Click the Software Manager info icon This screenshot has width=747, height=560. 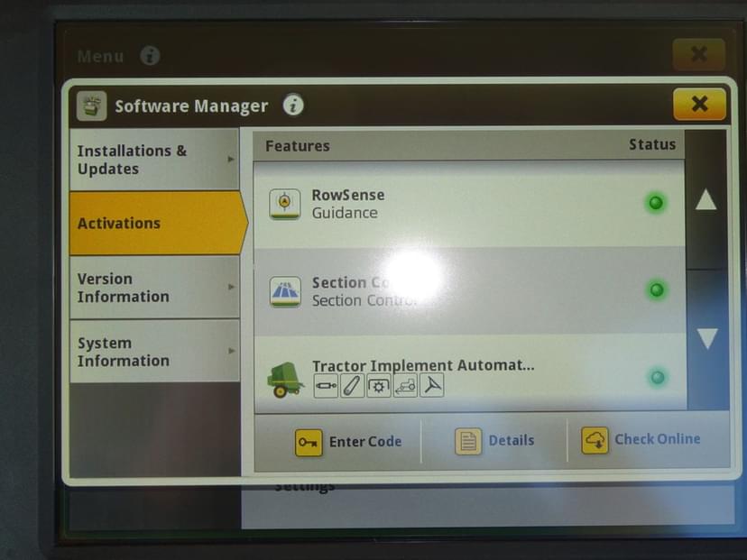coord(293,105)
